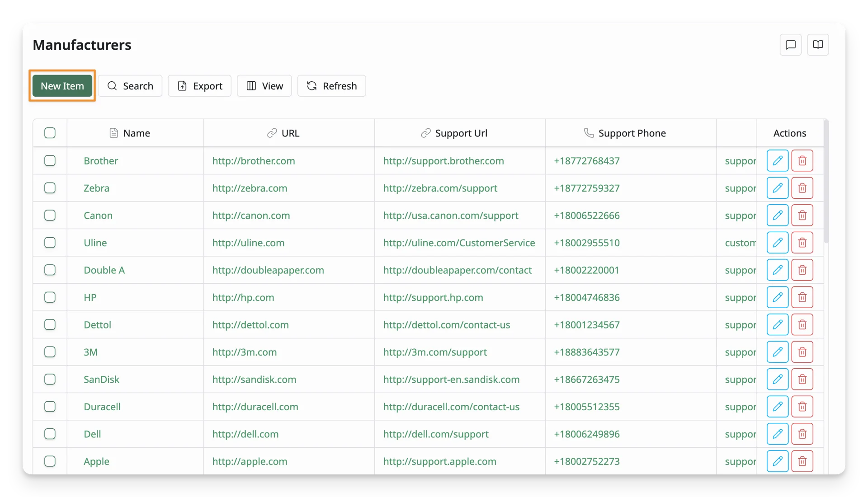
Task: Edit the SanDisk manufacturer row
Action: (x=778, y=379)
